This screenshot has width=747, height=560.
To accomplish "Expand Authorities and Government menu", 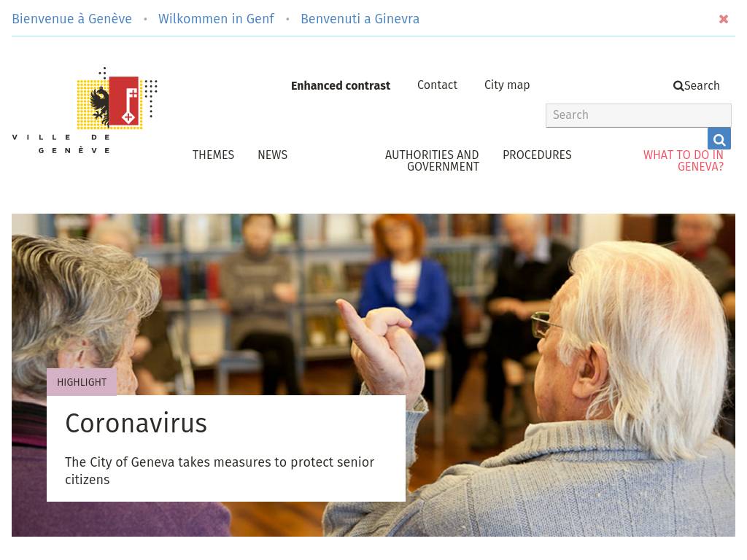I will 432,160.
